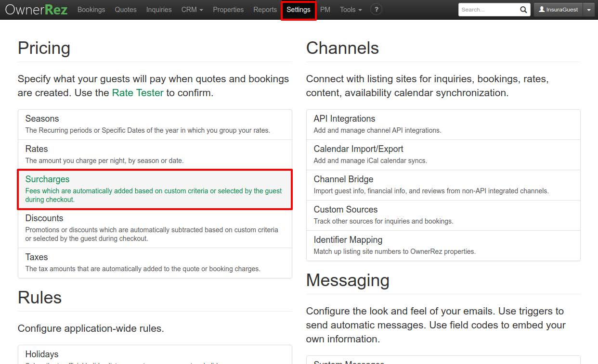The image size is (598, 364).
Task: Expand the user account caret dropdown
Action: click(x=589, y=10)
